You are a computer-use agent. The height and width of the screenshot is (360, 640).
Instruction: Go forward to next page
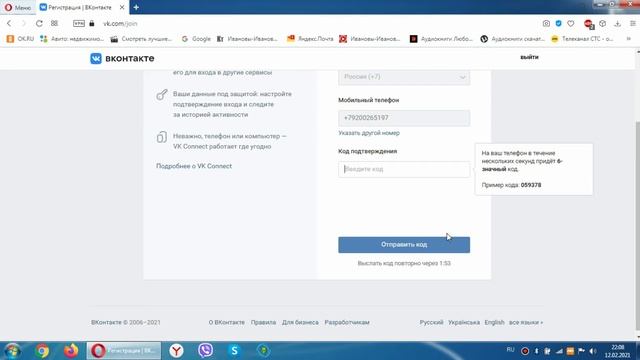pyautogui.click(x=24, y=24)
